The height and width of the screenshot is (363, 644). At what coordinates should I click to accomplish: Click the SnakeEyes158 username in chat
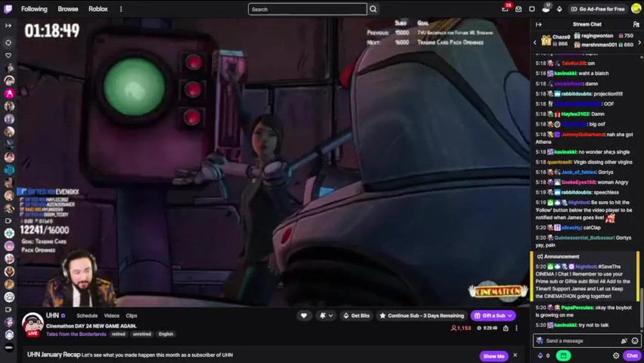578,182
